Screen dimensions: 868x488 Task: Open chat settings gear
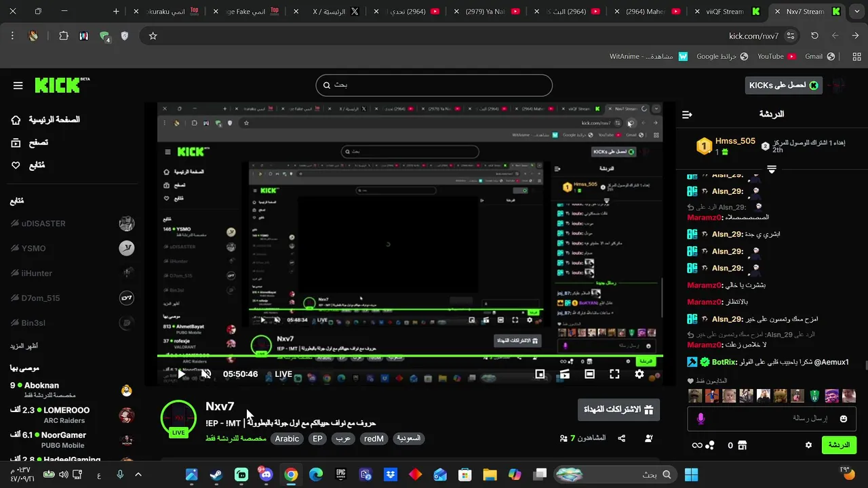(808, 445)
